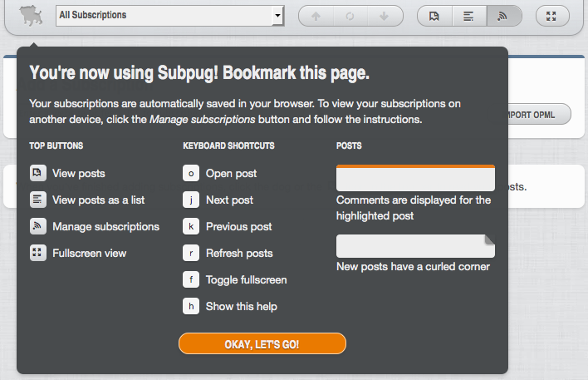Image resolution: width=588 pixels, height=380 pixels.
Task: Click the 'Keyboard Shortcuts' heading
Action: point(228,146)
